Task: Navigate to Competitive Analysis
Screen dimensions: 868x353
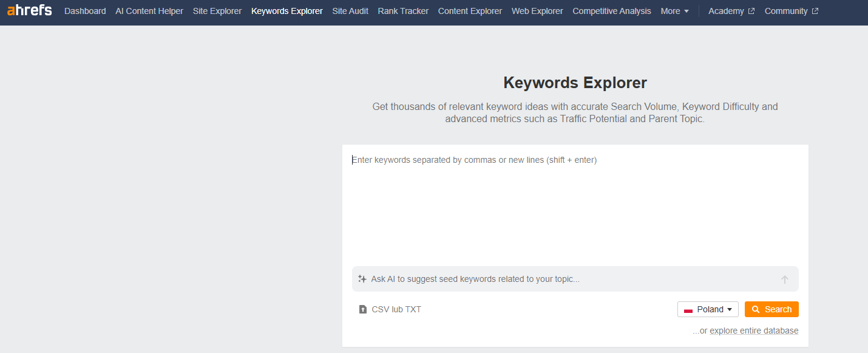Action: click(611, 11)
